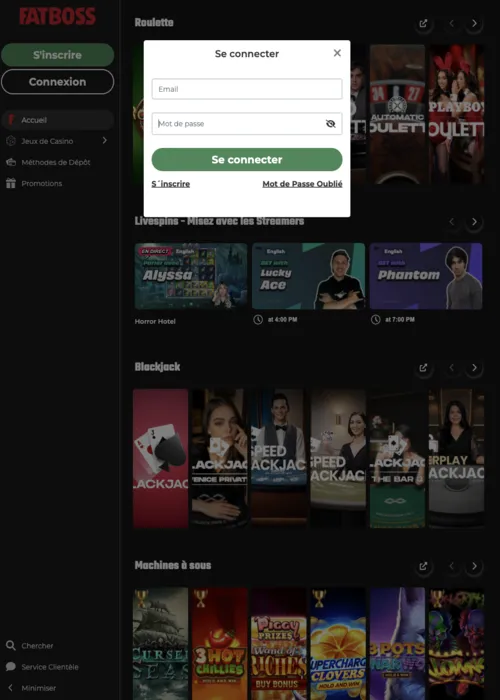Go to previous Roulette games arrow
The width and height of the screenshot is (500, 700).
[452, 23]
